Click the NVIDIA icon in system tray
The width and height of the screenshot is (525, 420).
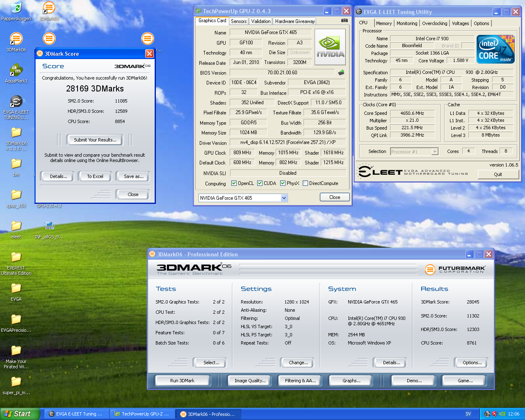click(x=502, y=414)
